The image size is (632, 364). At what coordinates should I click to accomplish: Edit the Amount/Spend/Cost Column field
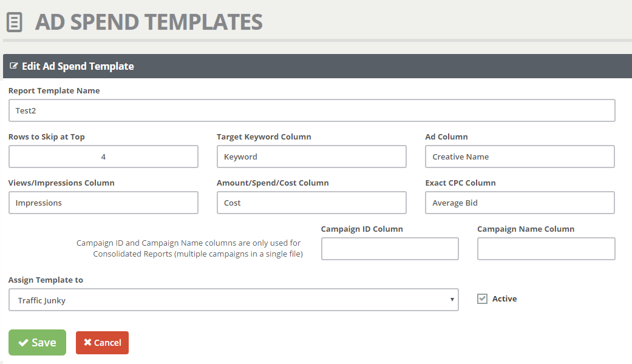pyautogui.click(x=311, y=203)
